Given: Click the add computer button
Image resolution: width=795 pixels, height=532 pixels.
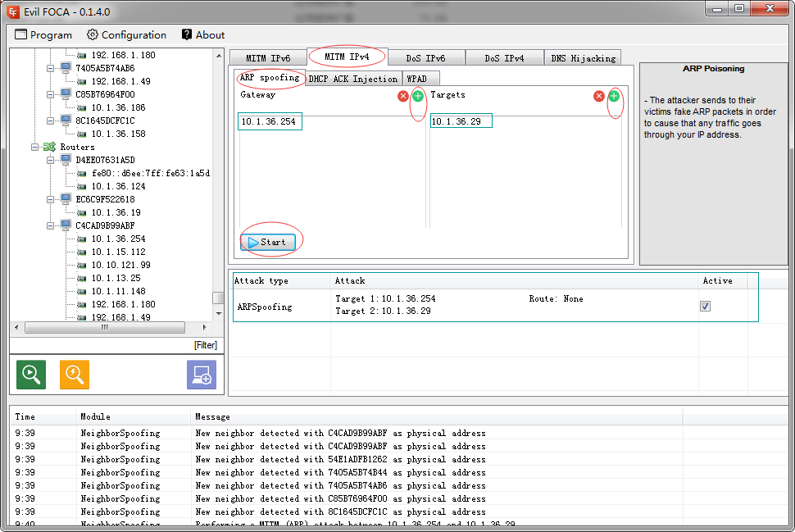Looking at the screenshot, I should click(x=202, y=375).
